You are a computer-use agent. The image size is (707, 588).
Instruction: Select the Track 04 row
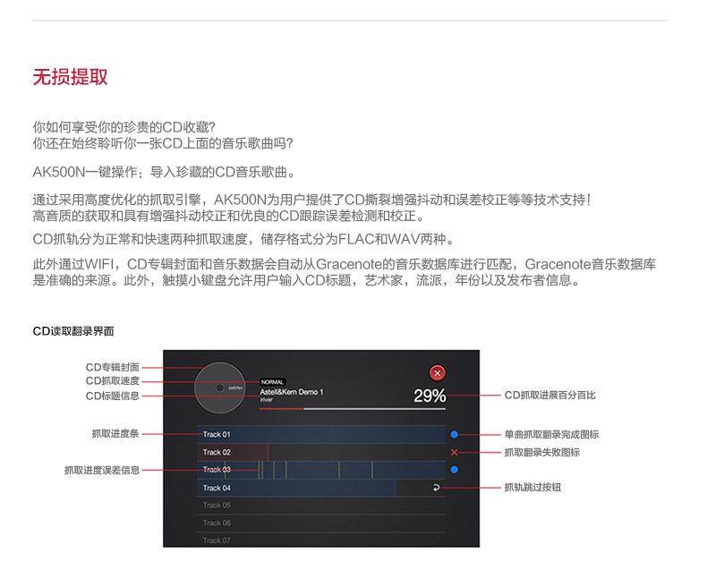pyautogui.click(x=321, y=488)
